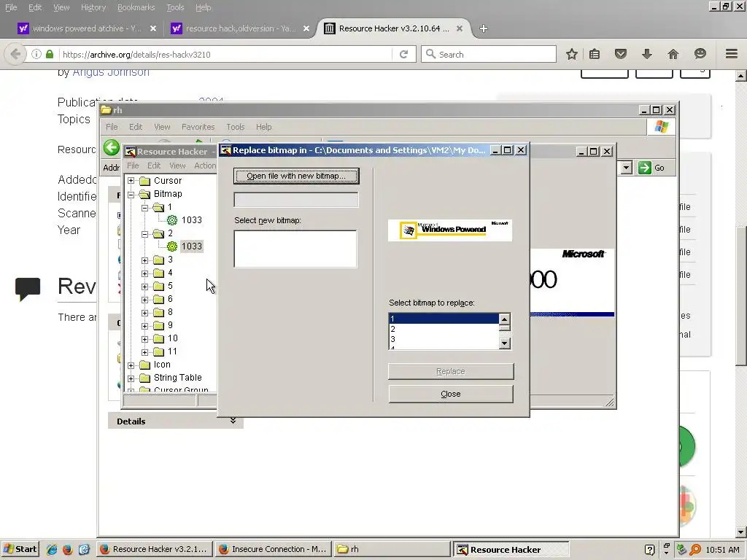747x560 pixels.
Task: Click the Go button in rh Explorer
Action: pos(651,168)
